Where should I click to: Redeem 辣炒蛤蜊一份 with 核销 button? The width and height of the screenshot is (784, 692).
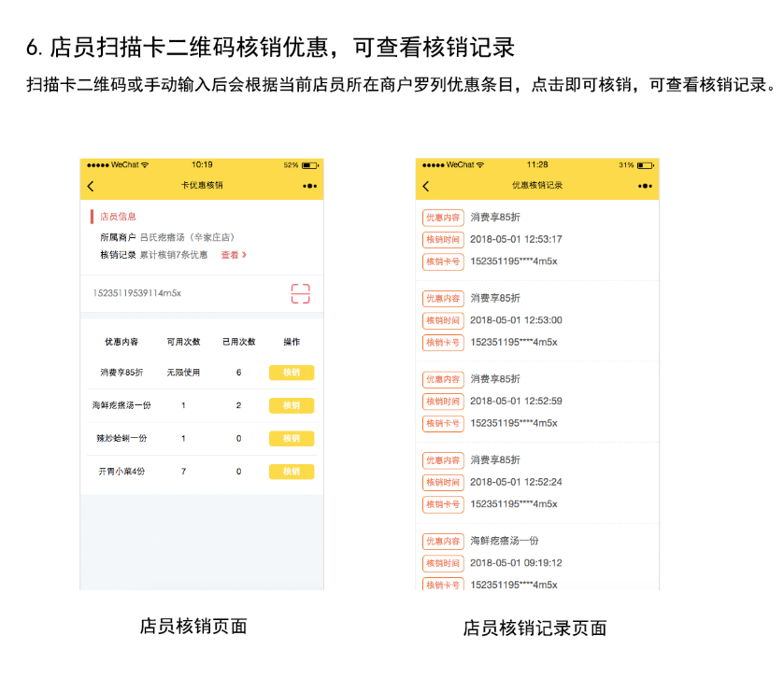(x=292, y=439)
